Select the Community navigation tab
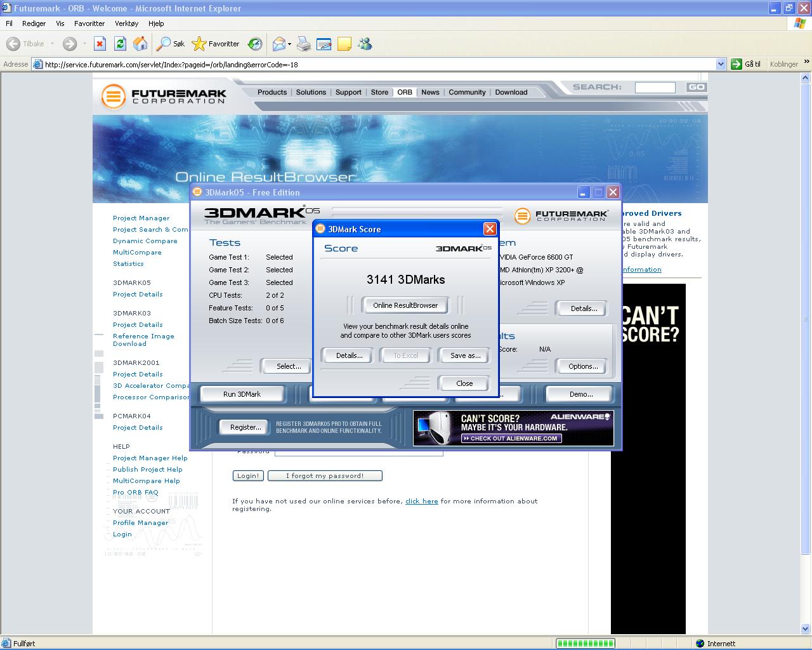Viewport: 812px width, 650px height. point(467,92)
